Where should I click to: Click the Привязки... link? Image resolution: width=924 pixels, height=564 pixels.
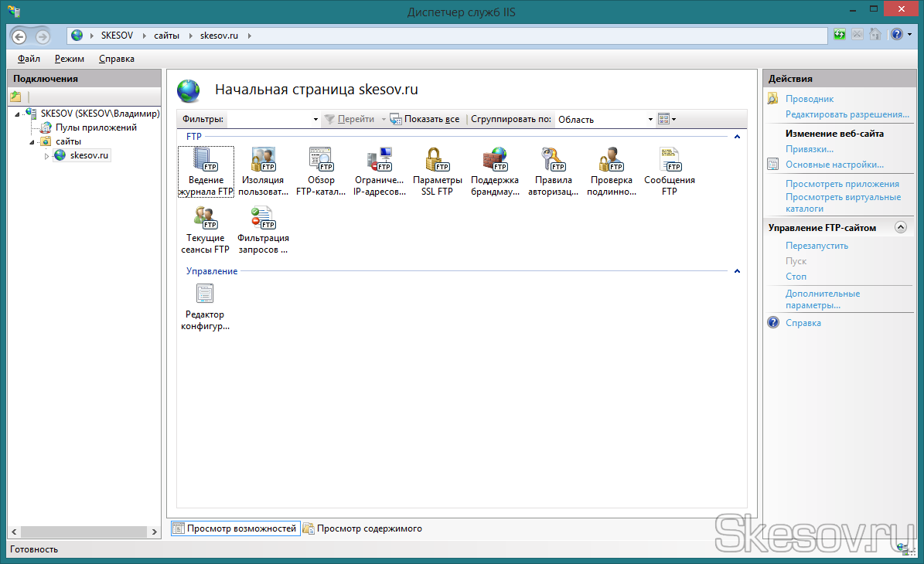coord(809,149)
